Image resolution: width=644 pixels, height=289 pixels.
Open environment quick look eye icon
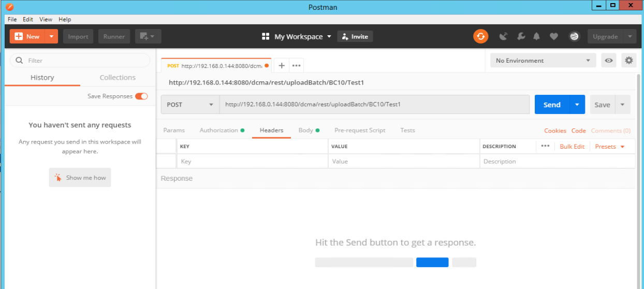point(609,61)
